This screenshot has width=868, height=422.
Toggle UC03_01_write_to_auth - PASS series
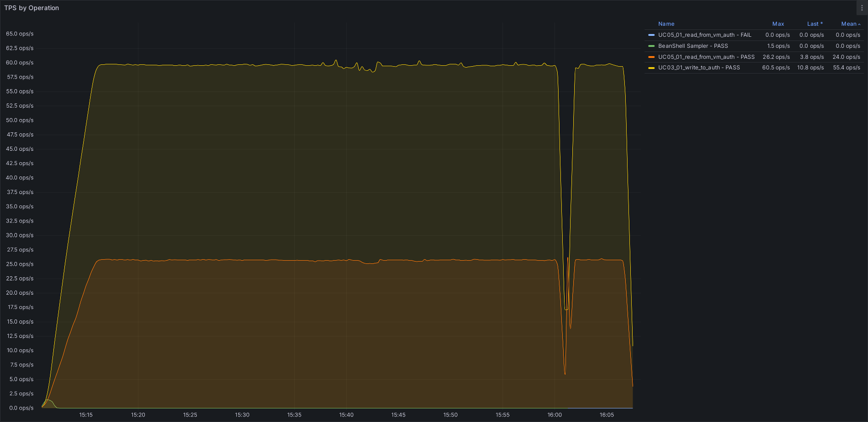[699, 68]
